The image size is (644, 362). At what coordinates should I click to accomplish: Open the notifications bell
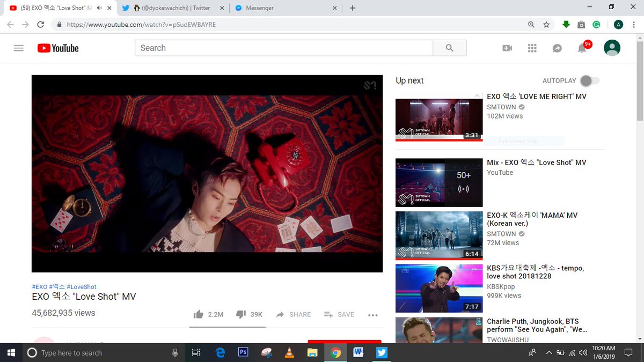(582, 48)
